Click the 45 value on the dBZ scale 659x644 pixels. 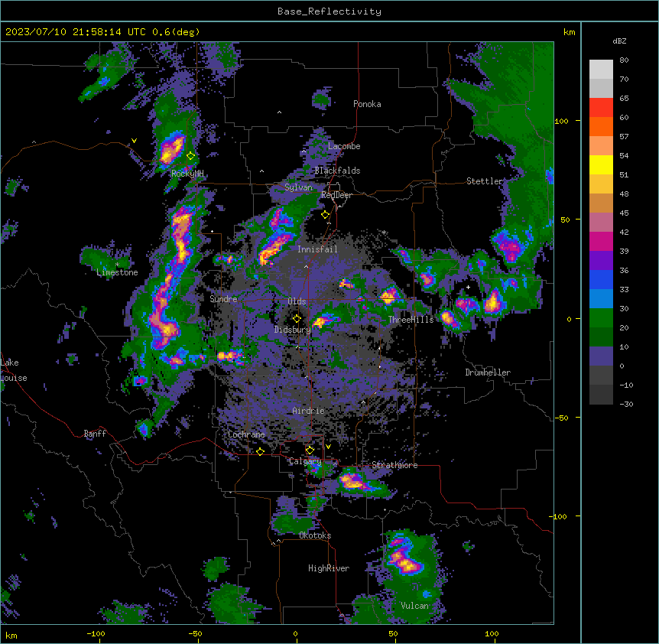click(x=624, y=213)
